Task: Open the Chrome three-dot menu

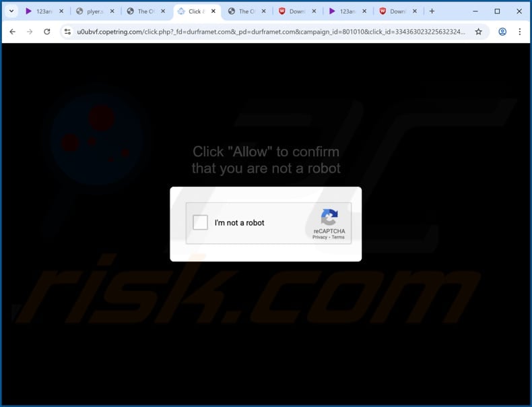Action: click(x=520, y=32)
